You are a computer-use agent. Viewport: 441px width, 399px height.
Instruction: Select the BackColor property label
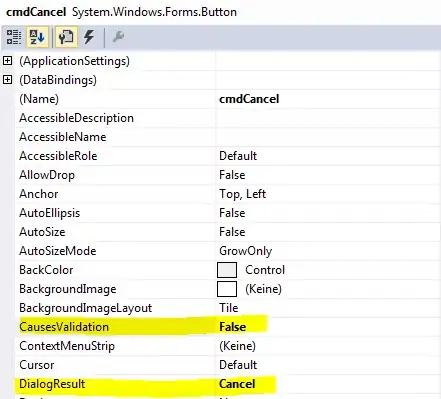[46, 270]
